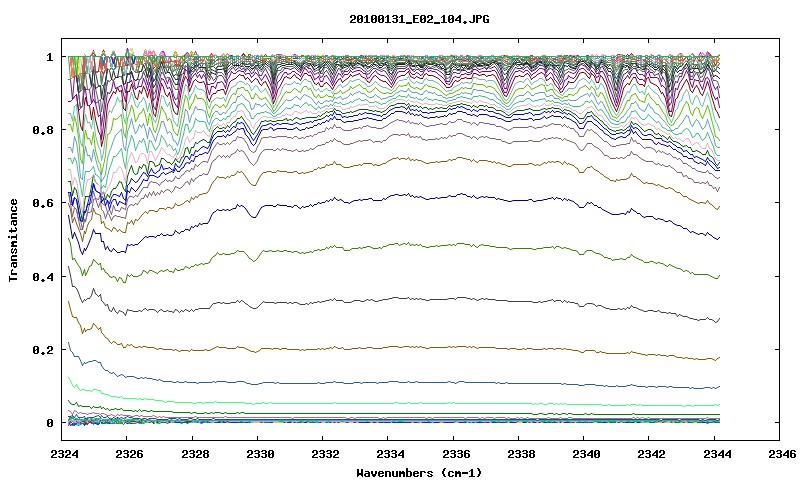This screenshot has width=800, height=480.
Task: Click the x-axis tick label 2324
Action: coord(65,454)
